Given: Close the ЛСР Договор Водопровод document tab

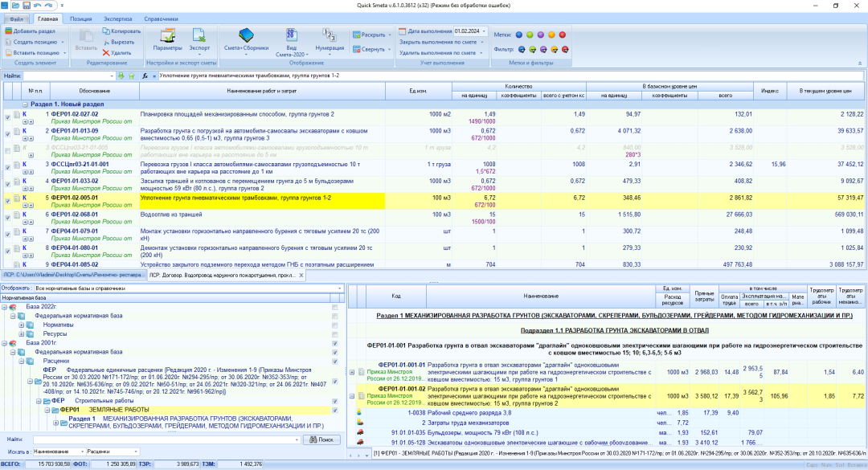Looking at the screenshot, I should 301,275.
